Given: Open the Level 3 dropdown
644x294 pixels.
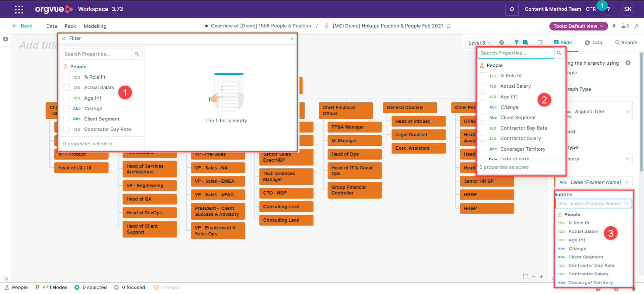Looking at the screenshot, I should pos(480,43).
